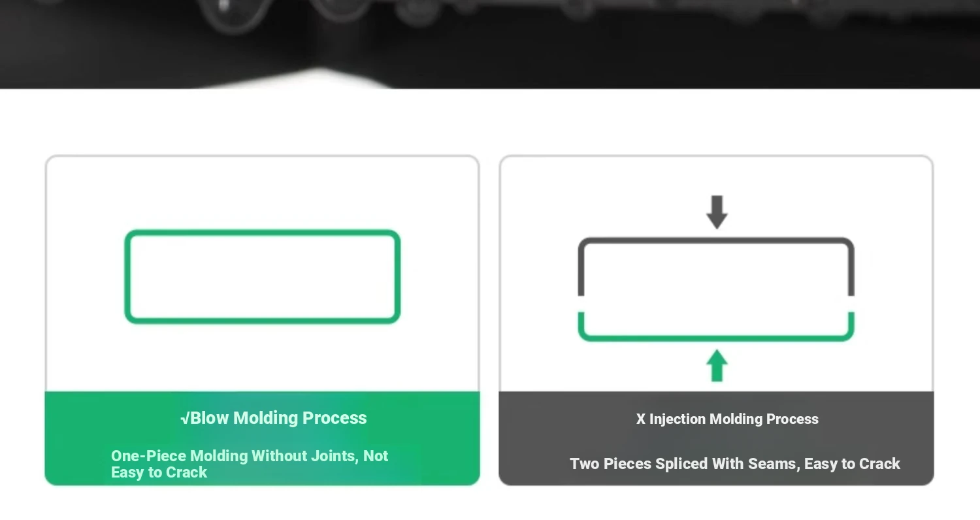Click the 'One-Piece Molding Without Joints' line

click(235, 456)
